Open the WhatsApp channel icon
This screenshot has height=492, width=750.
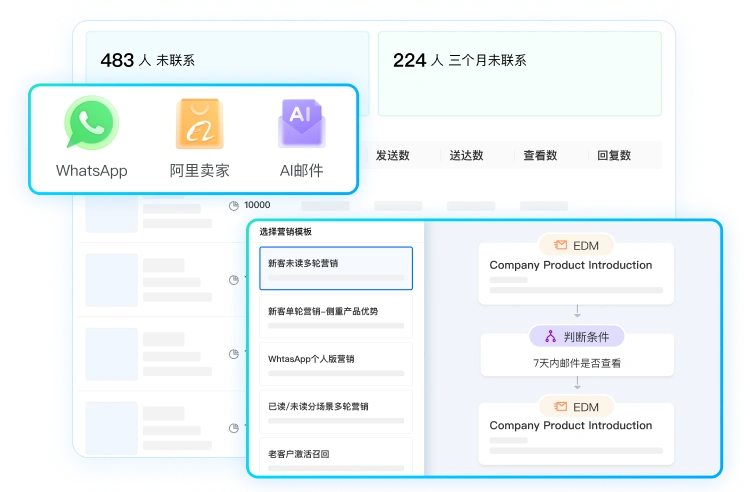[91, 122]
